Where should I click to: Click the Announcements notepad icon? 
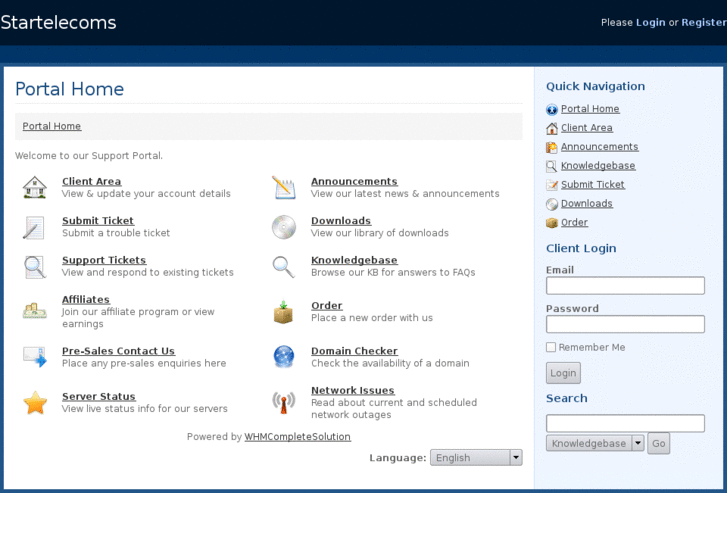(284, 188)
